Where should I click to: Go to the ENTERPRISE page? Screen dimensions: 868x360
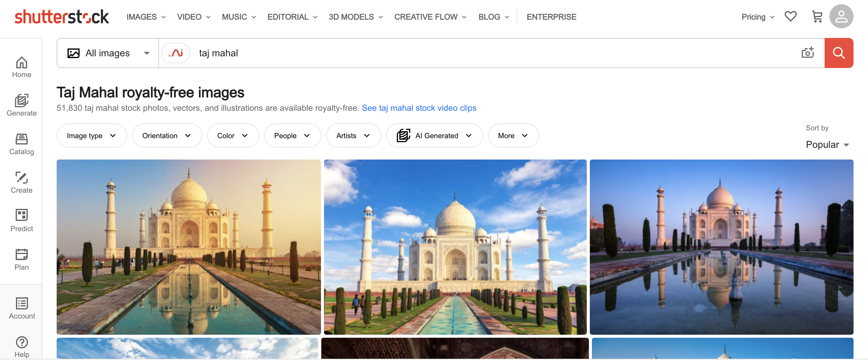tap(551, 17)
